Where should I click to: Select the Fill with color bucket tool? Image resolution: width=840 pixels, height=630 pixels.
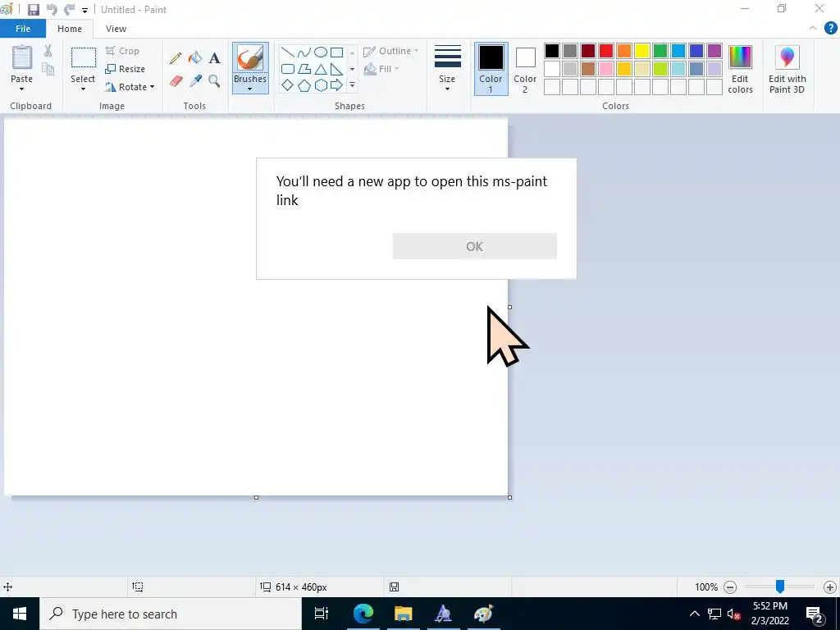[x=195, y=58]
